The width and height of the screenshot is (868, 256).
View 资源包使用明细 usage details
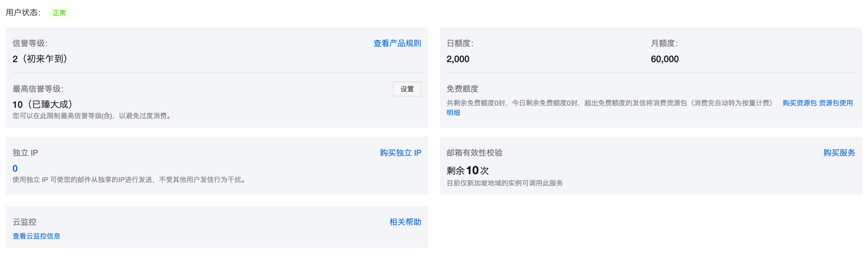click(x=836, y=103)
